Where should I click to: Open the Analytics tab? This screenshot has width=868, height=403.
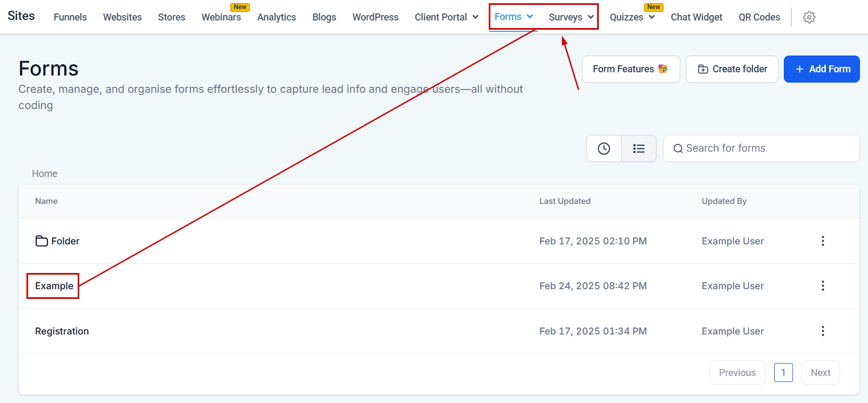pyautogui.click(x=277, y=17)
